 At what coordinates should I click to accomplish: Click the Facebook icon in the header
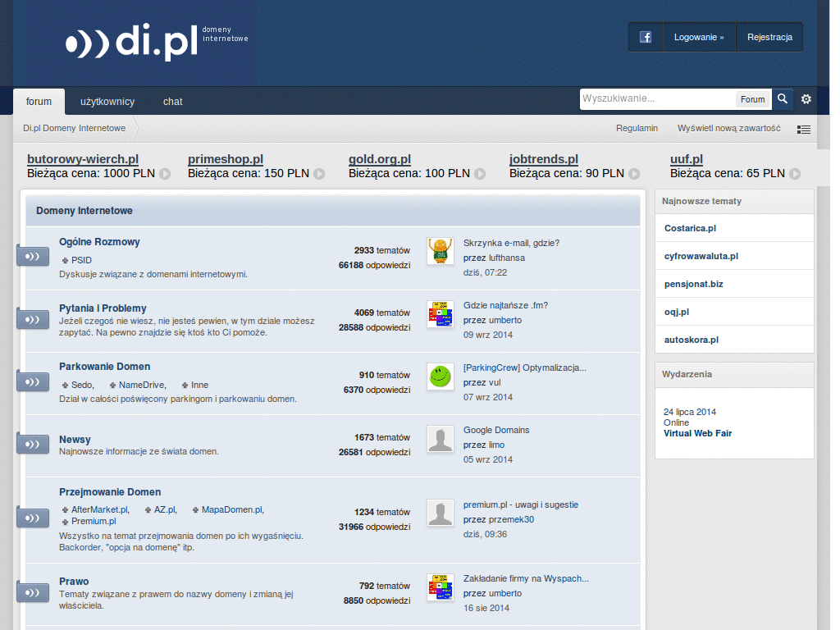point(645,36)
